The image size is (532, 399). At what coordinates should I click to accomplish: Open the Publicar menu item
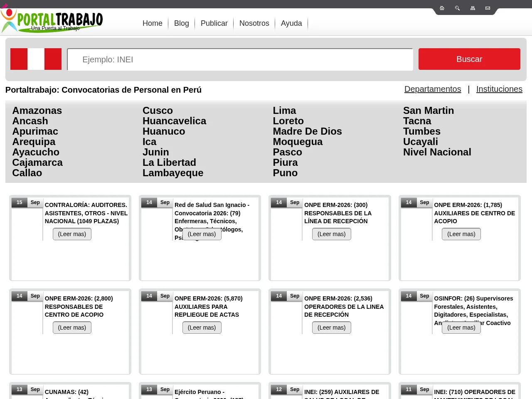[x=214, y=23]
